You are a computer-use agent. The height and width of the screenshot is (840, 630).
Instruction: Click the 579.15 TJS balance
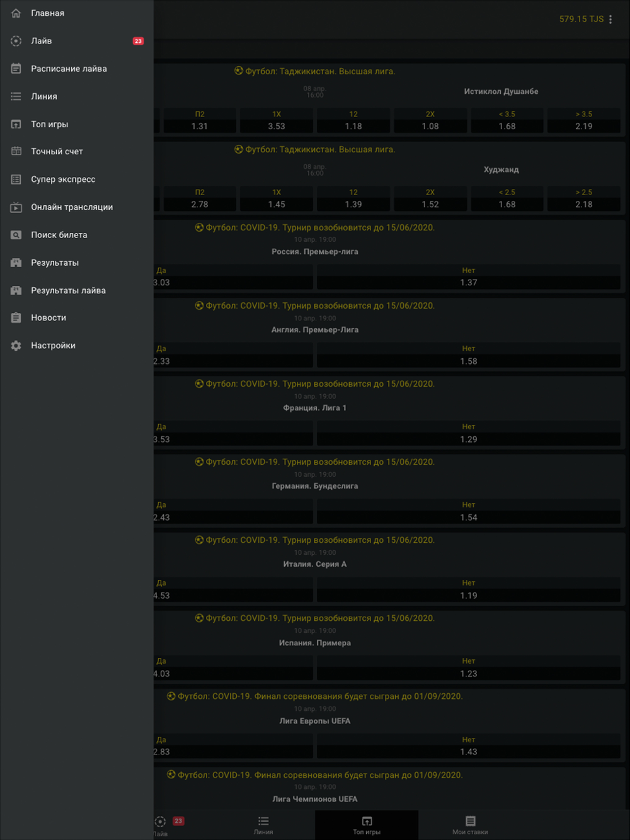(581, 20)
